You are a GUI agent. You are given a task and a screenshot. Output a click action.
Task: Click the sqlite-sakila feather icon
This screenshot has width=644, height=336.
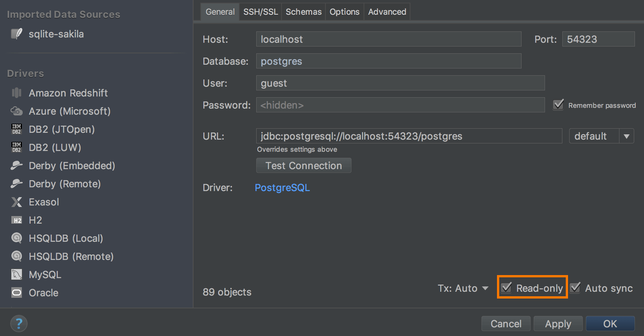pyautogui.click(x=16, y=34)
